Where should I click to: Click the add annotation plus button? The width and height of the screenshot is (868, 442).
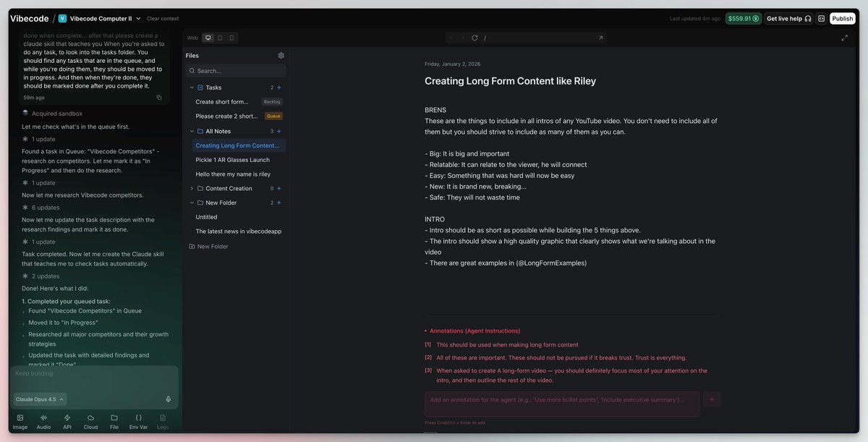click(x=712, y=399)
